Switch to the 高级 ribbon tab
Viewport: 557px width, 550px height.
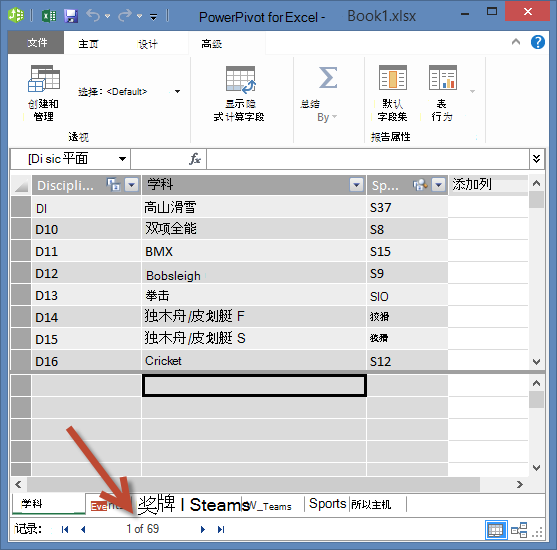(x=212, y=44)
